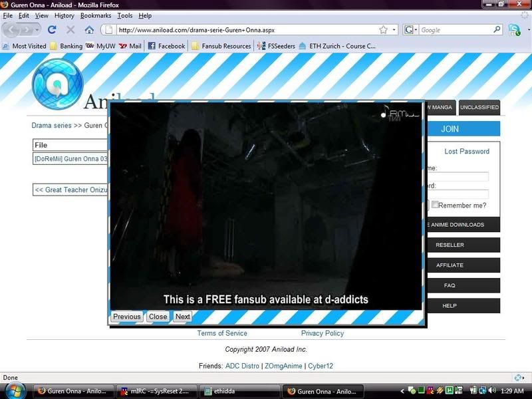
Task: Toggle the Remember me checkbox
Action: point(435,205)
